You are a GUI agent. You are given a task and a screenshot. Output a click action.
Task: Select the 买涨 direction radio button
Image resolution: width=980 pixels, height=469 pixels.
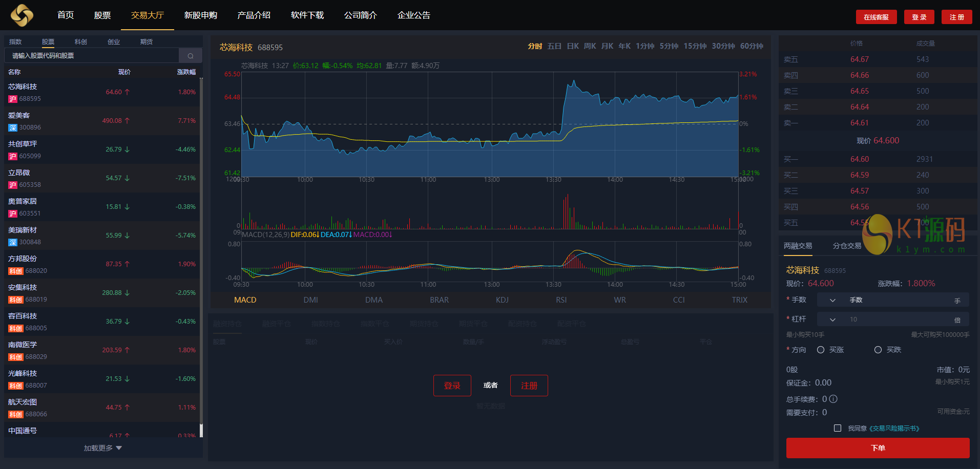click(x=821, y=350)
